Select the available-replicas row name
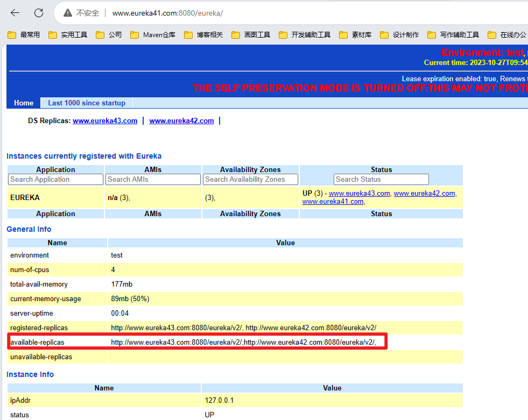Screen dimensions: 528x420 point(37,342)
